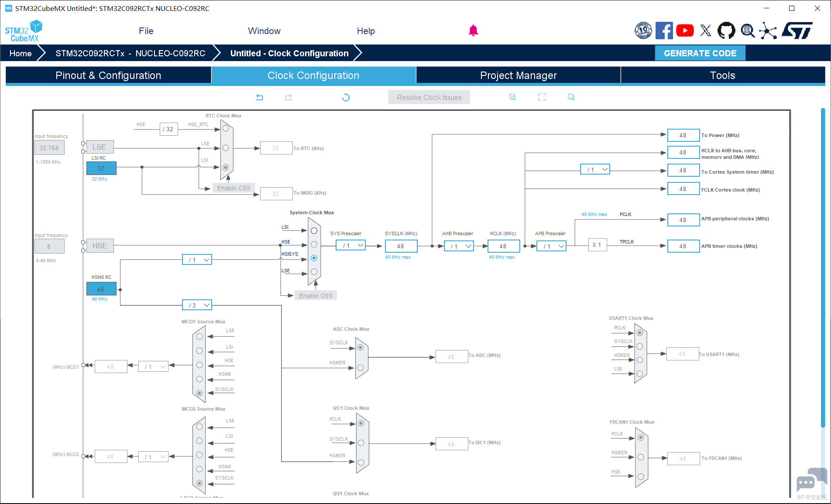Open the AHB Prescaler dropdown
The height and width of the screenshot is (504, 831).
(459, 246)
